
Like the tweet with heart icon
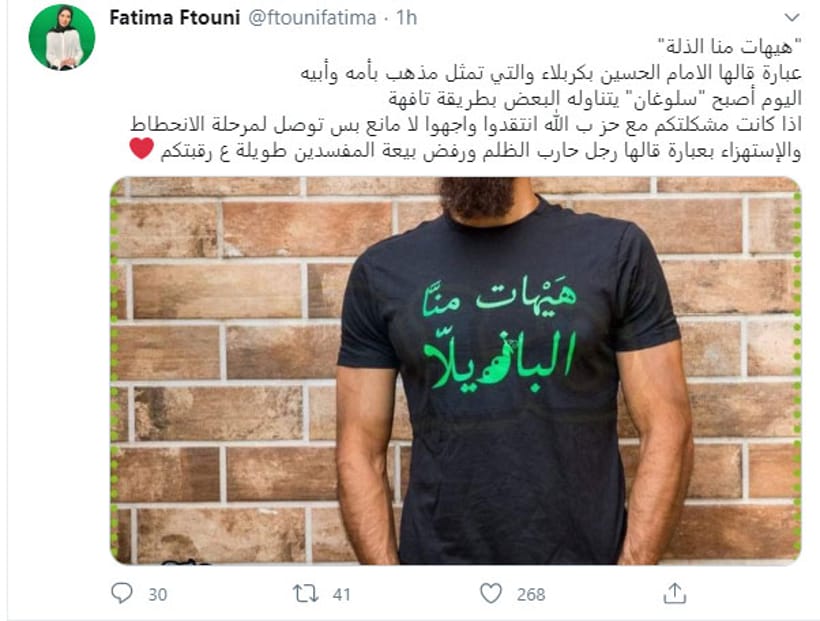point(491,593)
